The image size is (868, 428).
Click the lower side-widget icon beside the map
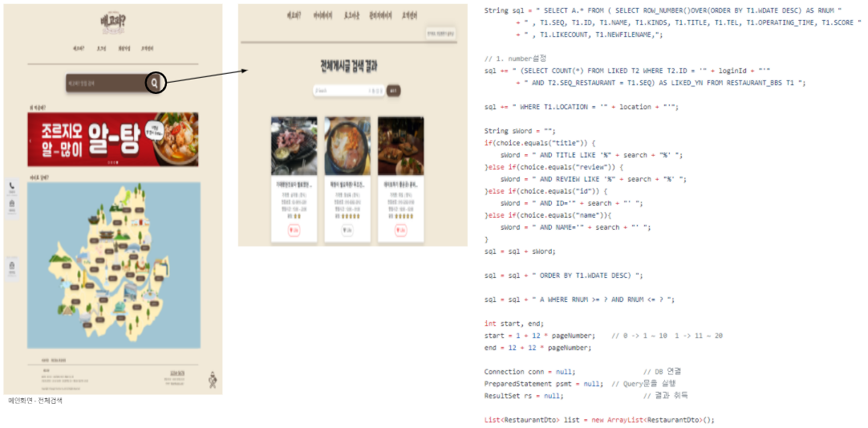tap(11, 267)
